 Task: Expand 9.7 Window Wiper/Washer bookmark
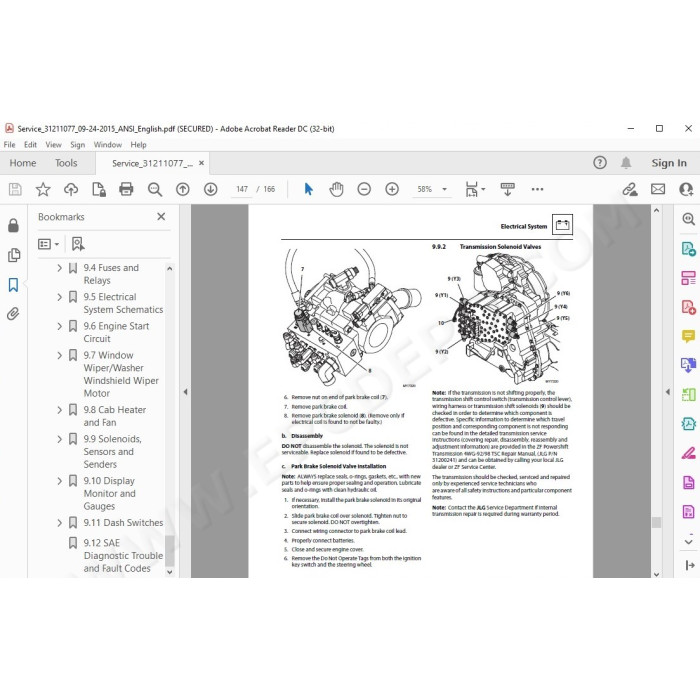coord(59,355)
